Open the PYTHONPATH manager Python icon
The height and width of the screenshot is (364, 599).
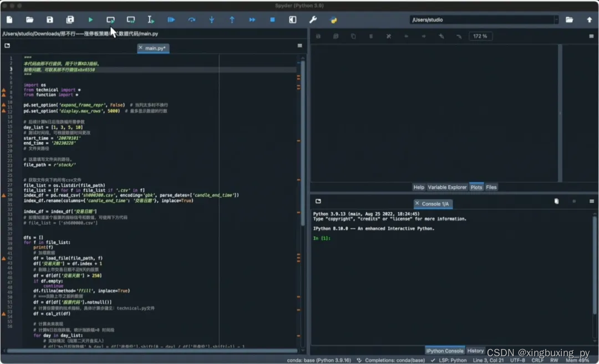[333, 20]
